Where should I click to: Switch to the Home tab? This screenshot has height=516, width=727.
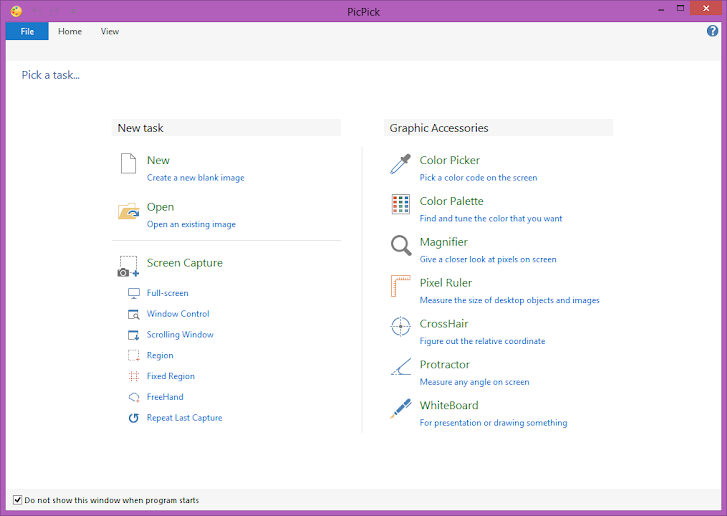point(70,31)
